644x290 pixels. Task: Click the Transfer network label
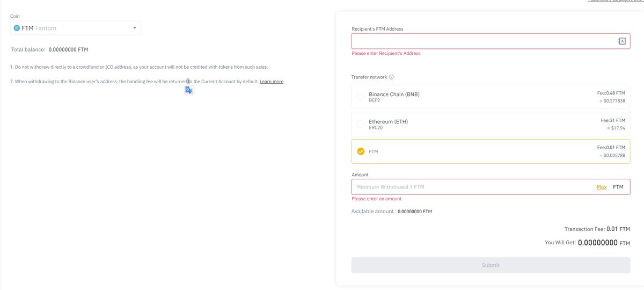pos(369,77)
